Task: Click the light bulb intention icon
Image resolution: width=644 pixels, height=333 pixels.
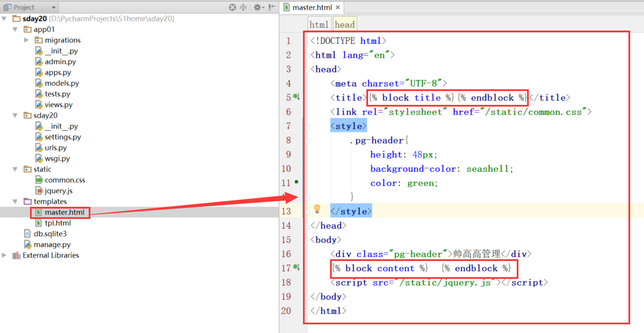Action: pos(317,209)
